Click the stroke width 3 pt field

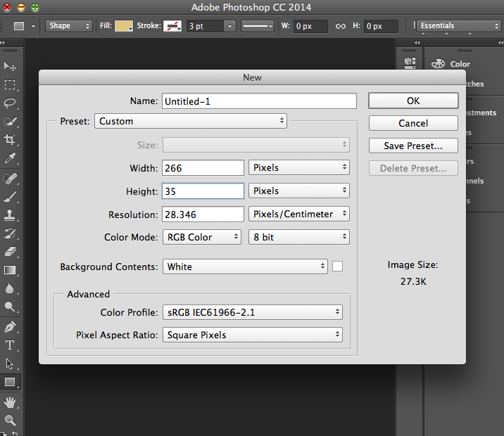tap(205, 26)
